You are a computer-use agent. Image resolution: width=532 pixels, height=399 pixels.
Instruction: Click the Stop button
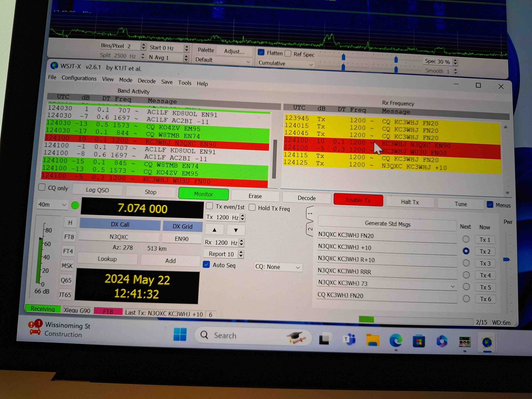pyautogui.click(x=150, y=192)
